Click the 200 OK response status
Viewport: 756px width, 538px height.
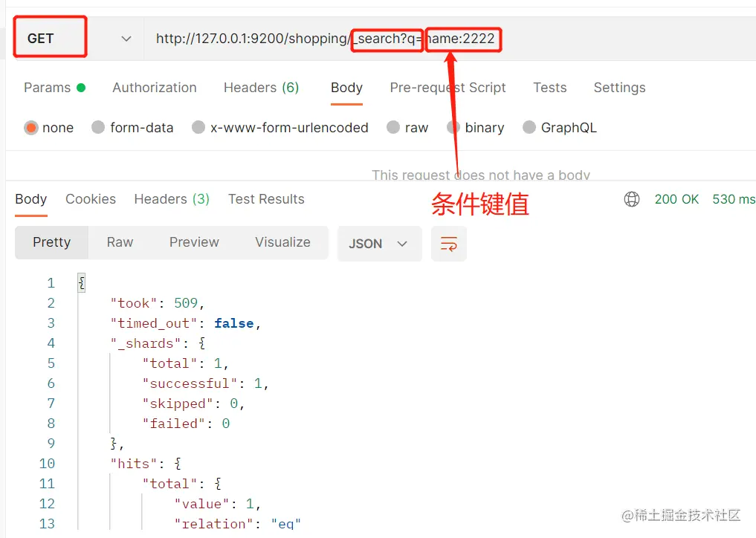click(x=676, y=198)
